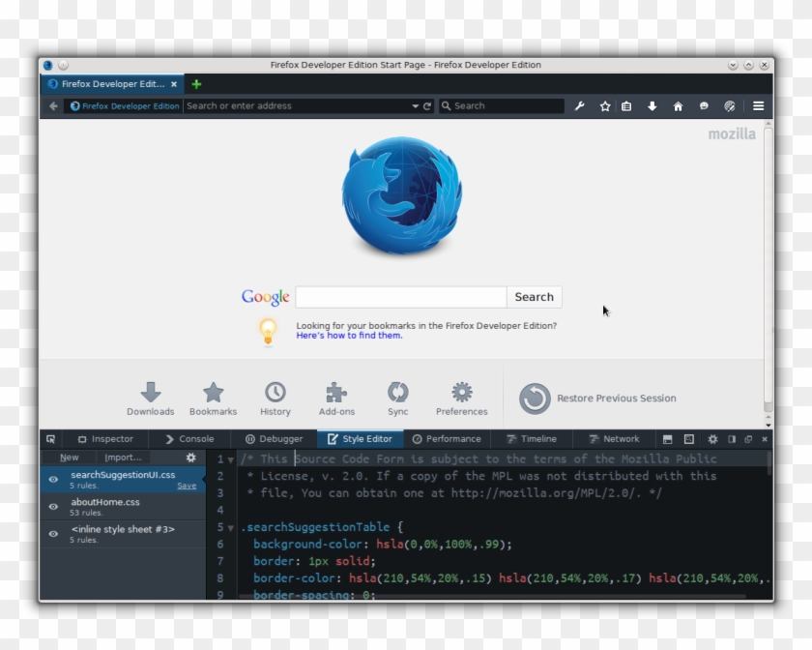Open the address bar history dropdown
The height and width of the screenshot is (650, 812).
[x=416, y=105]
